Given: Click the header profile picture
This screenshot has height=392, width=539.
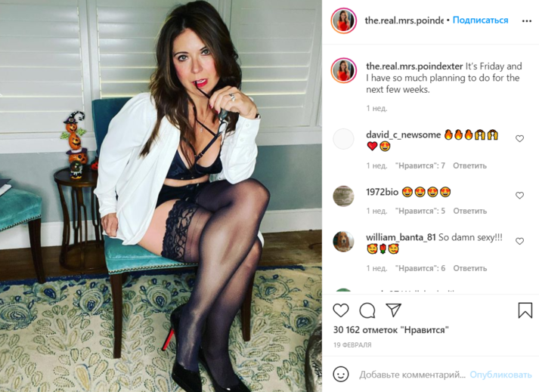Looking at the screenshot, I should pos(343,20).
